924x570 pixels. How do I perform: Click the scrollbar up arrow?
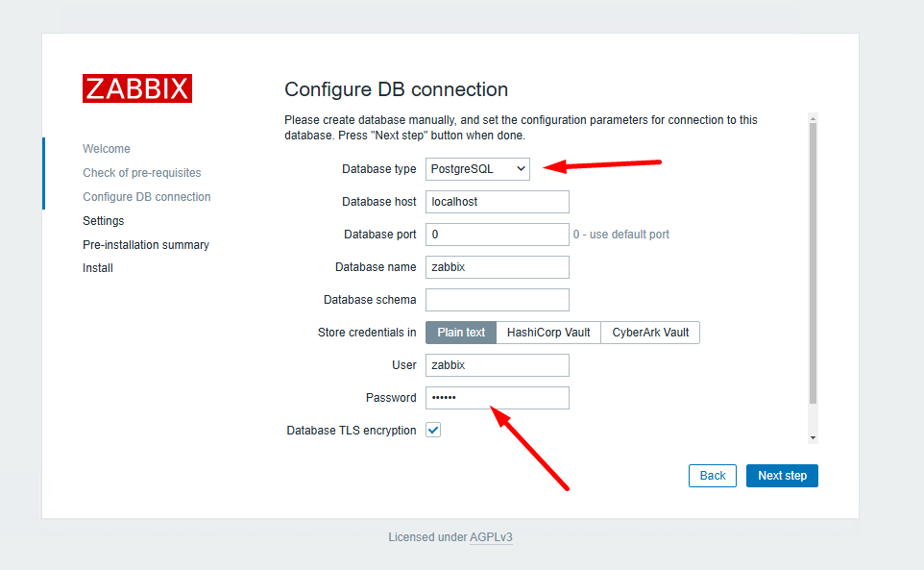(x=813, y=118)
